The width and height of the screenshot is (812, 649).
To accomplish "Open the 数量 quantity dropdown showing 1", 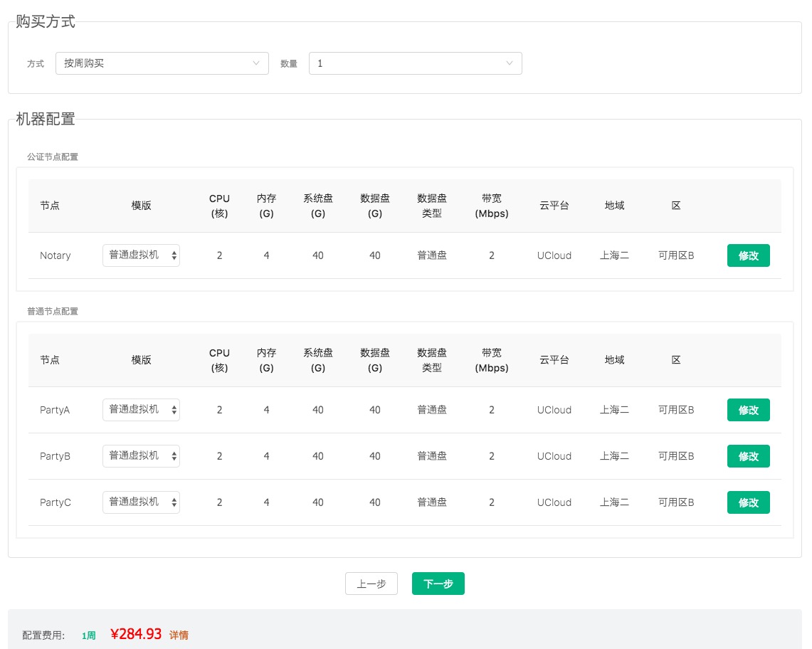I will (x=416, y=63).
